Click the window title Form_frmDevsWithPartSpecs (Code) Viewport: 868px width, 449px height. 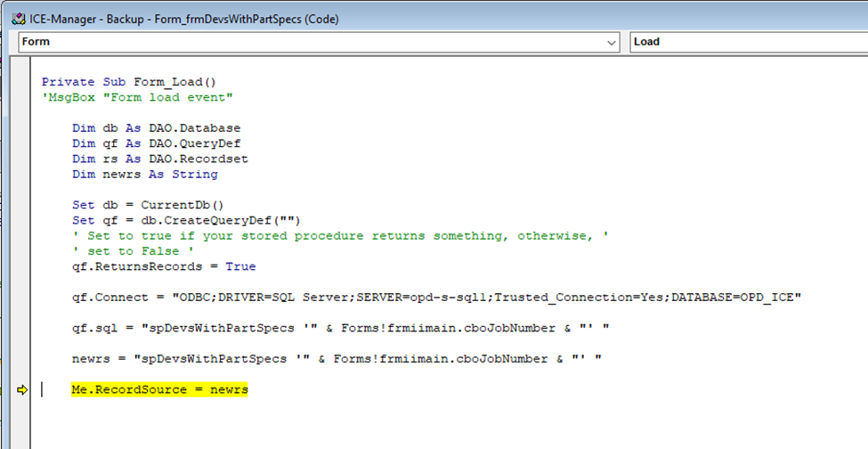[x=247, y=19]
